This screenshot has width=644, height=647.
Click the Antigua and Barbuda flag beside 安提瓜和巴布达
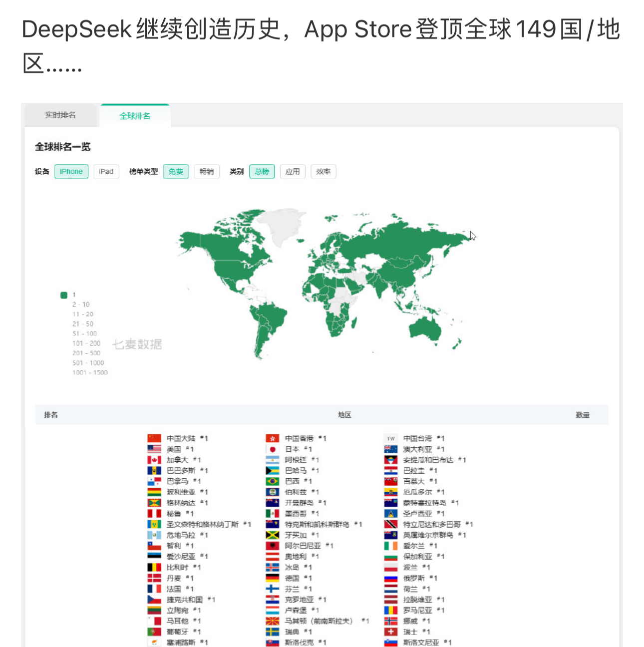(391, 460)
